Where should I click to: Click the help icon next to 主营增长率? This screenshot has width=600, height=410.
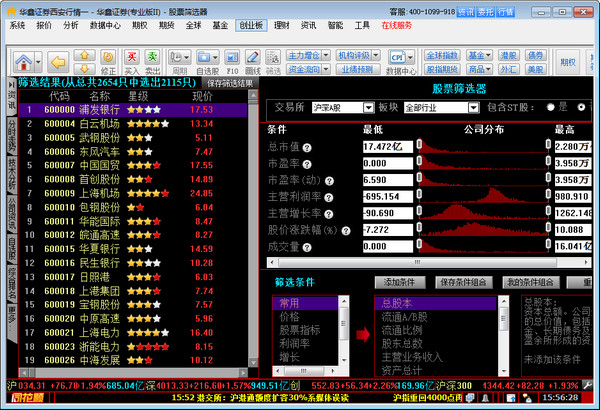pos(329,214)
